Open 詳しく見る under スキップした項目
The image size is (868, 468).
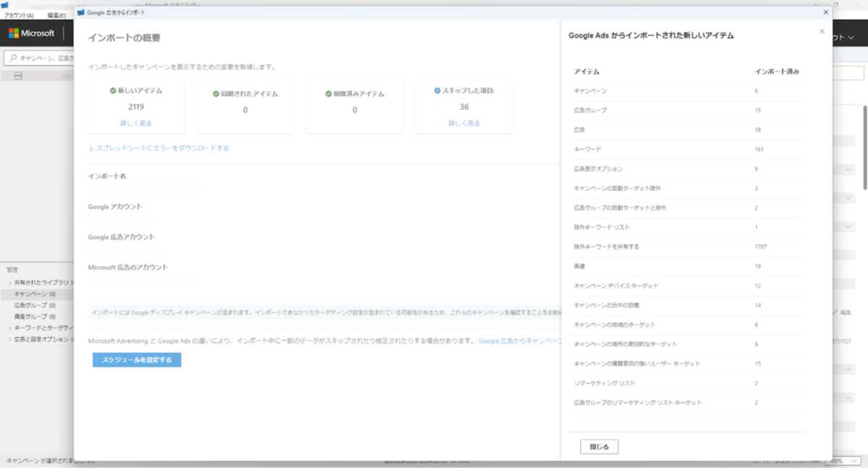point(464,123)
